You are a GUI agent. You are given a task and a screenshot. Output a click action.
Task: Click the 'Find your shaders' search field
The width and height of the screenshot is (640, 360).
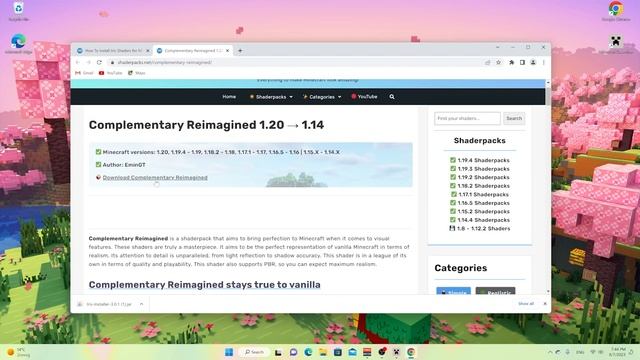[x=467, y=118]
